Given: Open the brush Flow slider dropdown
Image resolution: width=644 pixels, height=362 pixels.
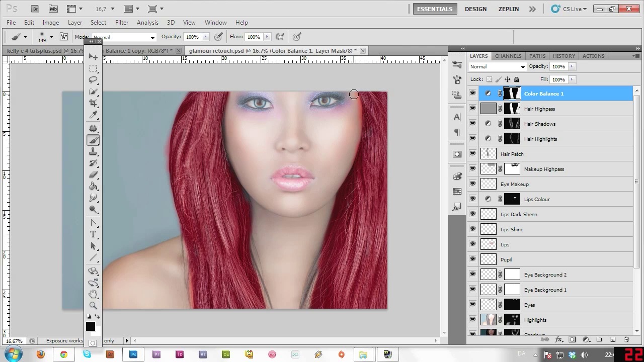Looking at the screenshot, I should [x=267, y=37].
